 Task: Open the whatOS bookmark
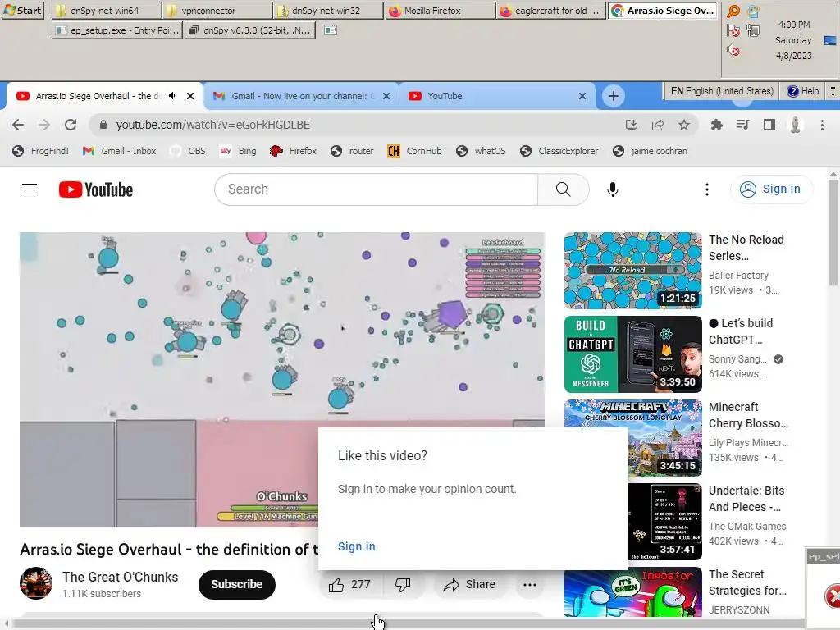click(x=481, y=151)
